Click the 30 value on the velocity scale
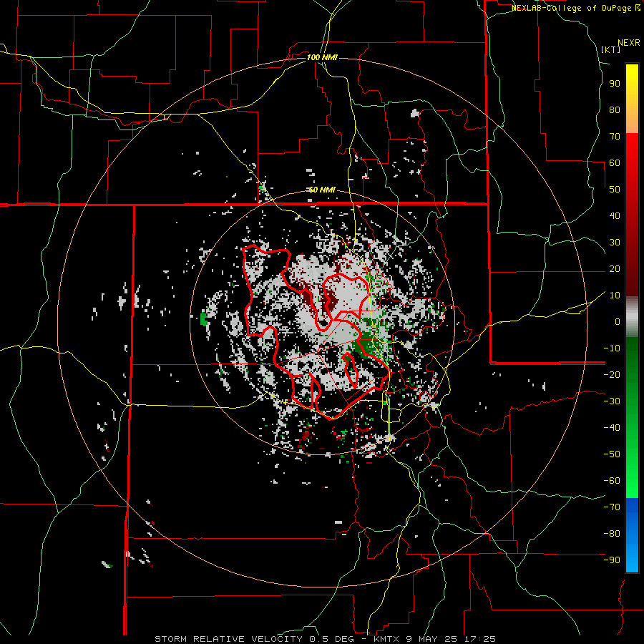Viewport: 644px width, 644px height. pyautogui.click(x=615, y=243)
